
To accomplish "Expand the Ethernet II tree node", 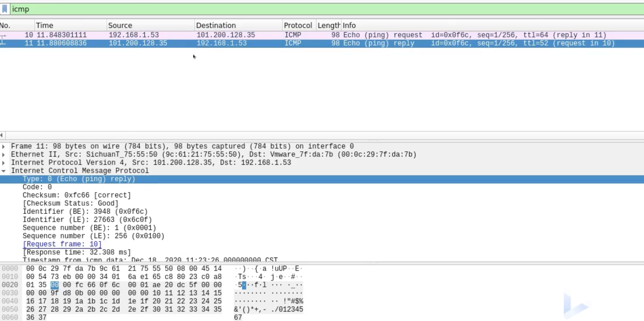I will pos(3,155).
